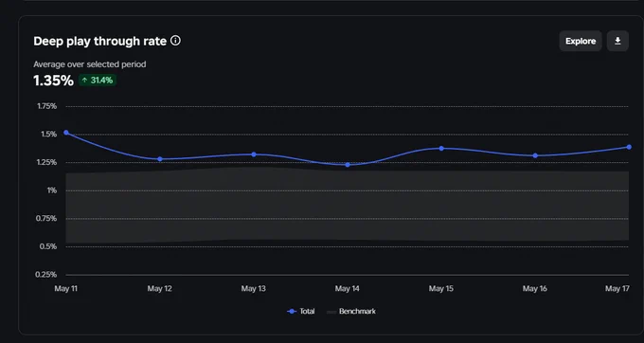644x343 pixels.
Task: Select the May 17 data point on the line
Action: (629, 147)
